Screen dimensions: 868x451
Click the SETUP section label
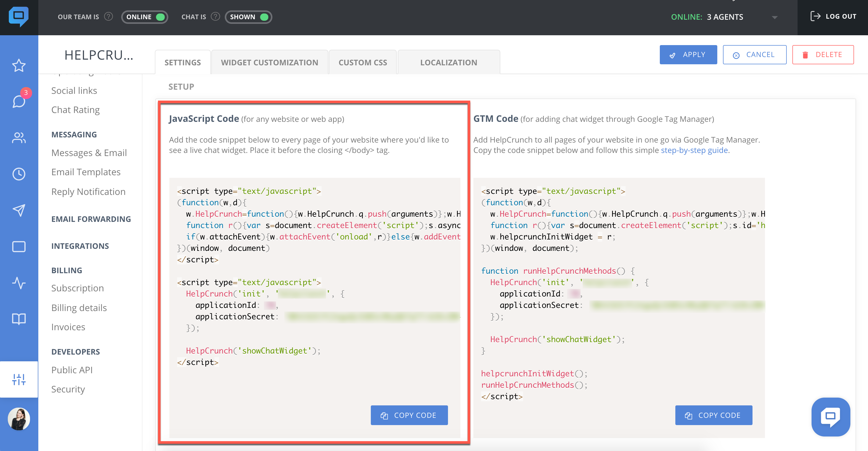[181, 87]
